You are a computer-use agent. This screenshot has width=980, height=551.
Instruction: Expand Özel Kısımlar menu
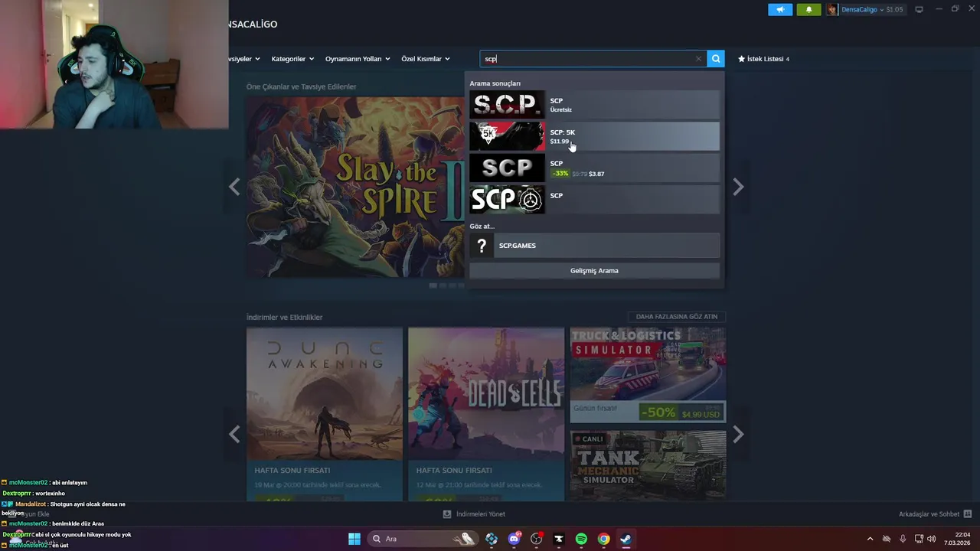coord(426,59)
